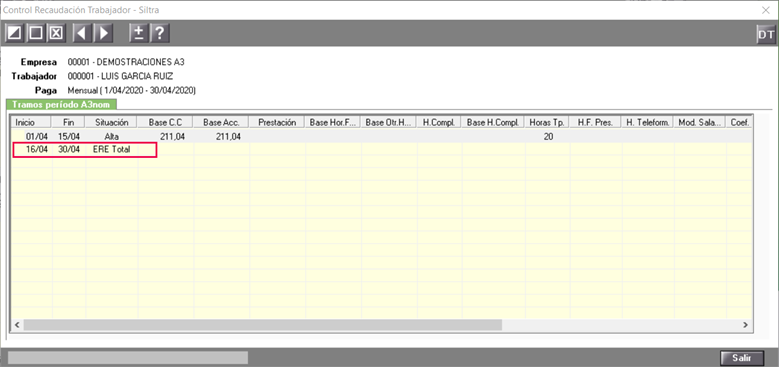
Task: Click the Paga value Mensual period
Action: pos(132,90)
